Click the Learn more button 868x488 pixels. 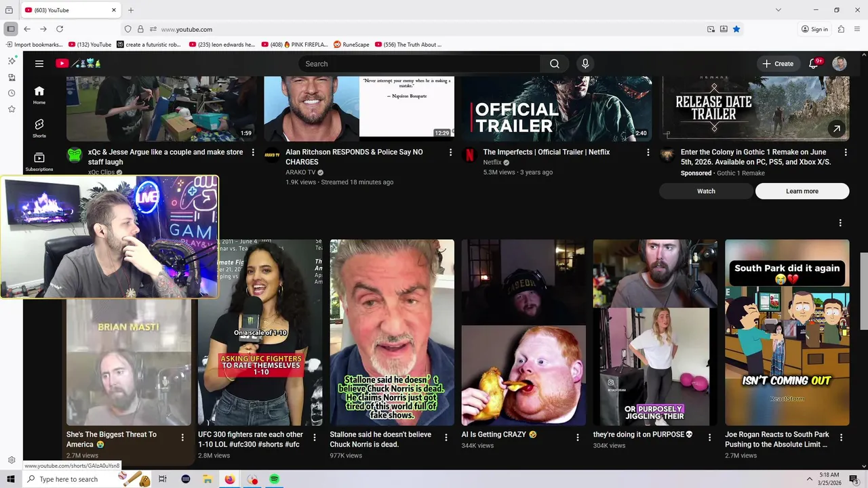802,191
